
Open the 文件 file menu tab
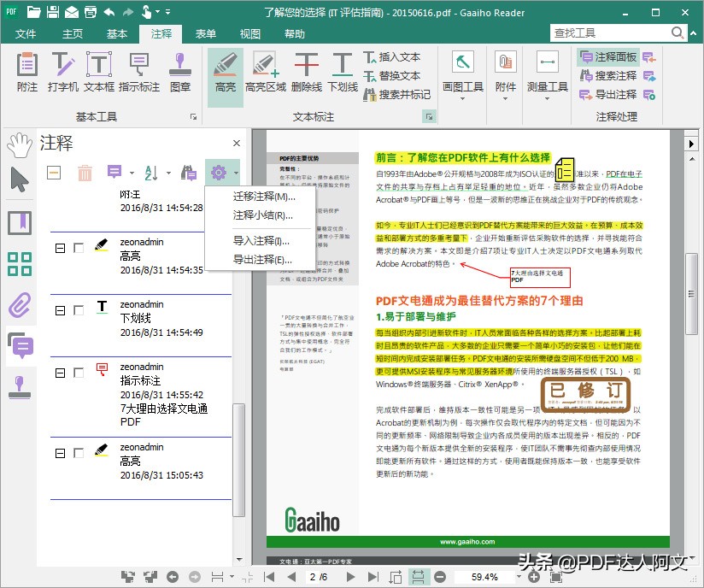coord(26,33)
